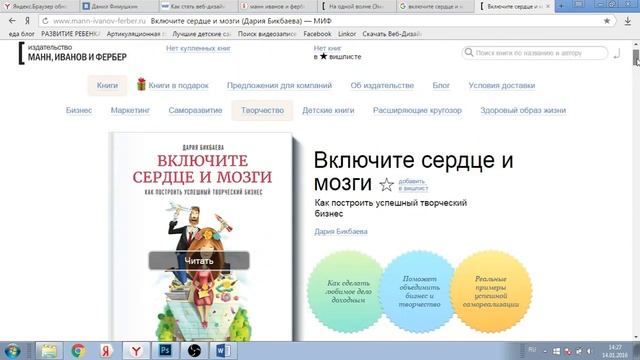This screenshot has height=360, width=640.
Task: Open 'Предложения для компаний' page
Action: point(279,85)
